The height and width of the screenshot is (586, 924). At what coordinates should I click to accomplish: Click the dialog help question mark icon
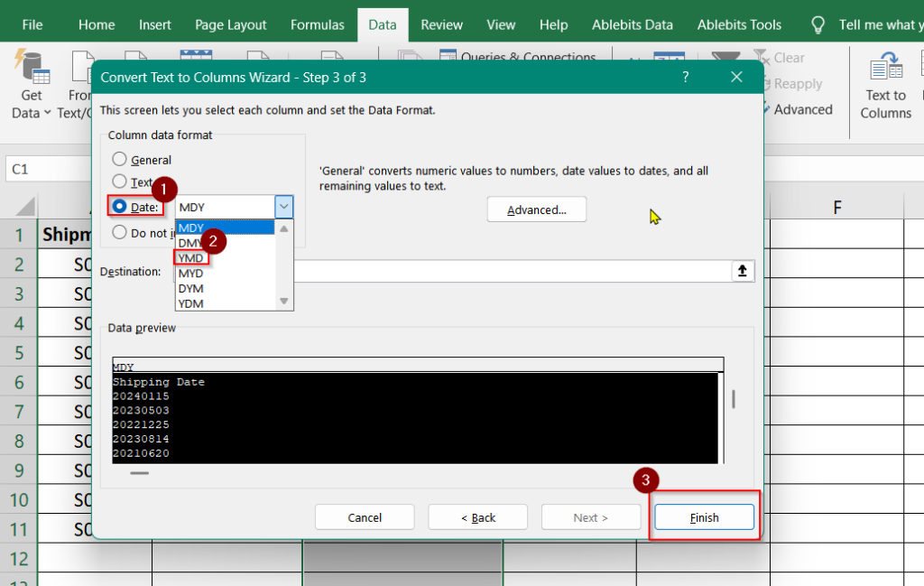[x=685, y=77]
